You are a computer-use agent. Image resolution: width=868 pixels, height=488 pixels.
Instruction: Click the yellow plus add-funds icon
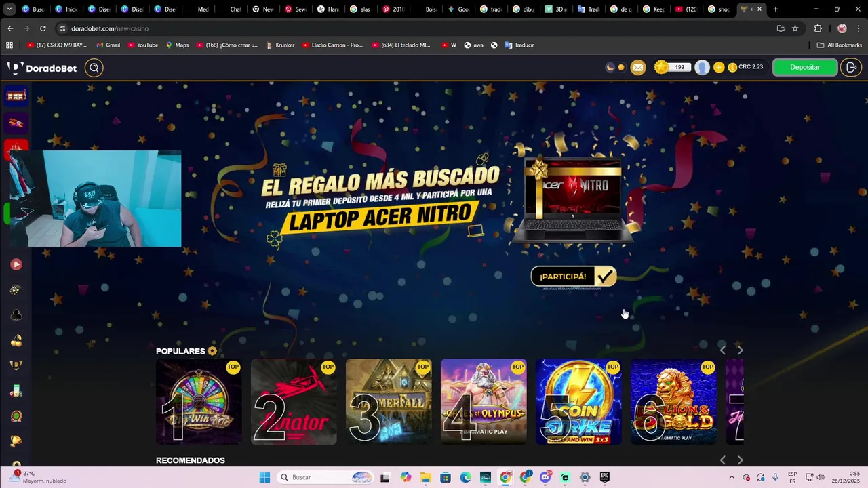click(719, 67)
